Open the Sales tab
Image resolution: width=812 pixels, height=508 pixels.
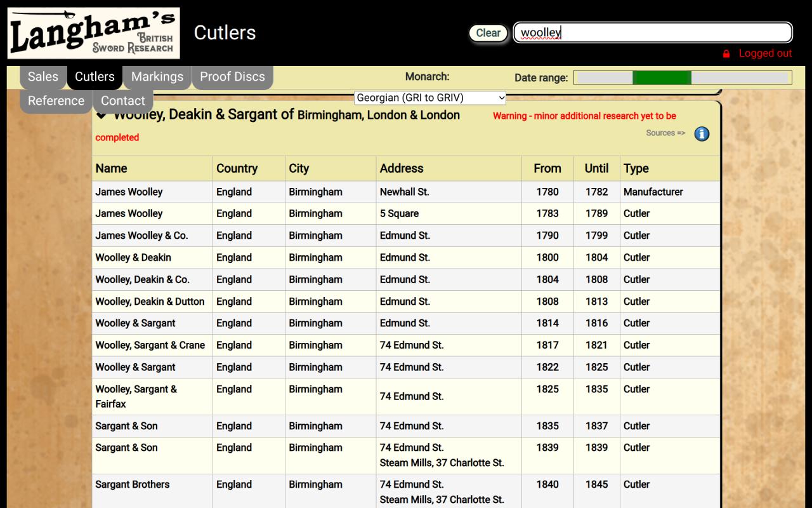[x=43, y=77]
